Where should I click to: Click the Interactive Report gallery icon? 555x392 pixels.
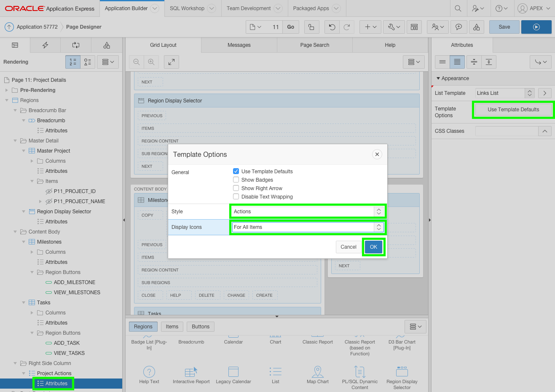click(x=191, y=372)
